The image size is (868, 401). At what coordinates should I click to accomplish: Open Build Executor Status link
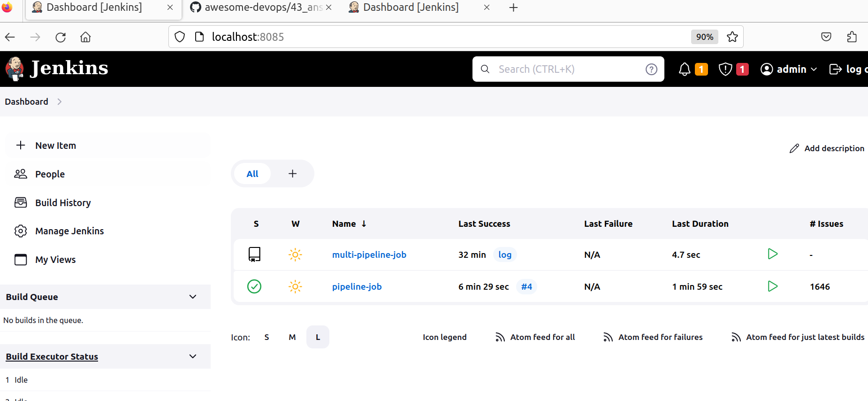click(x=52, y=356)
